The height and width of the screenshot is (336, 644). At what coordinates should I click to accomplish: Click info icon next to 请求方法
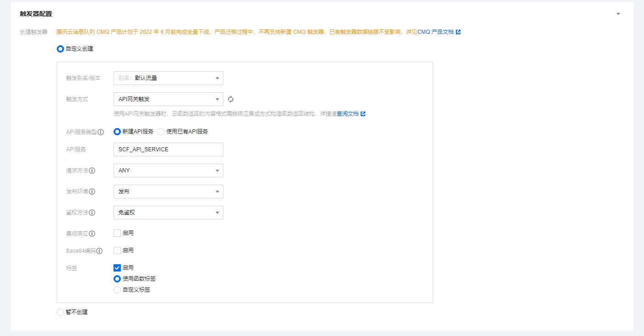92,171
